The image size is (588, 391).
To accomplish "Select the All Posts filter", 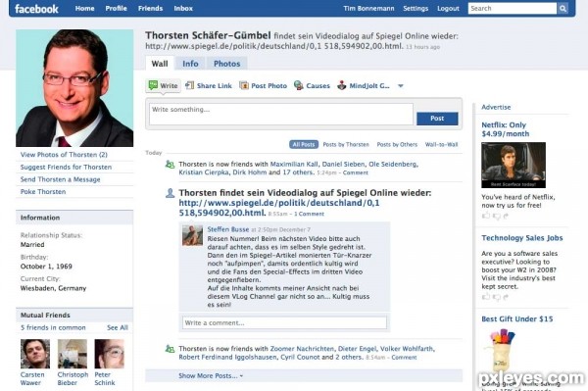I will tap(304, 144).
